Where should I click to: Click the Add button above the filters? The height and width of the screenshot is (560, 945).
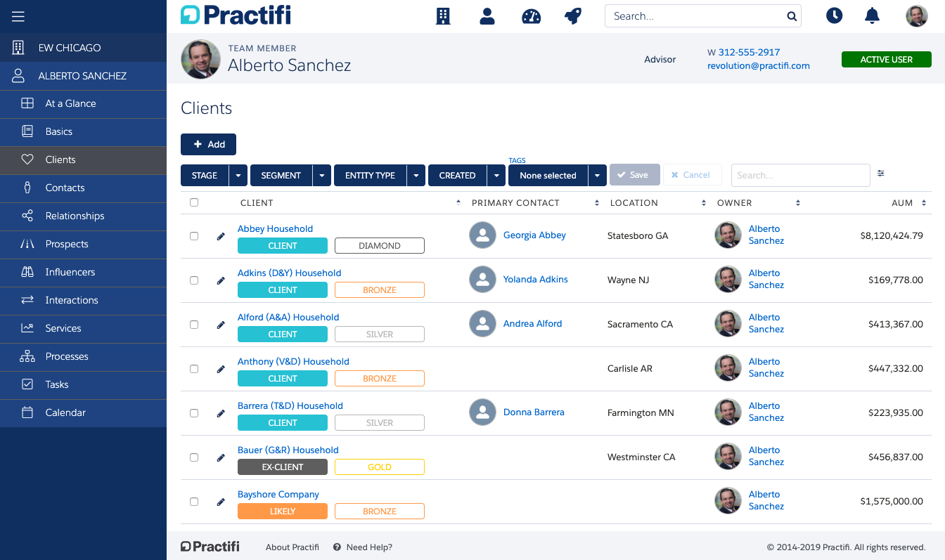point(208,144)
